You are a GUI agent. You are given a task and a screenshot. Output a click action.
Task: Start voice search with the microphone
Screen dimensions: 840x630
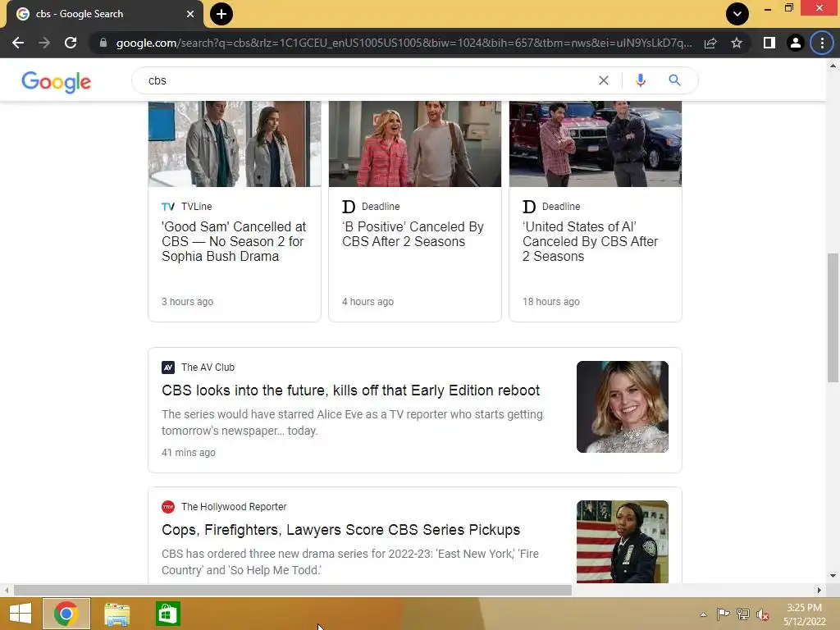click(x=640, y=80)
